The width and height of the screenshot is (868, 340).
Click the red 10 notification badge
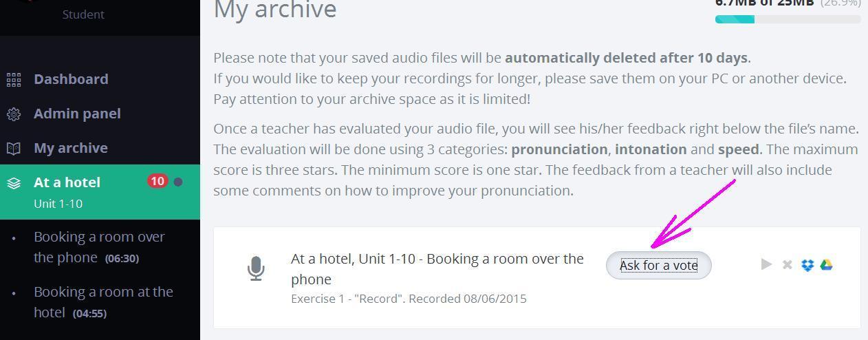tap(158, 182)
